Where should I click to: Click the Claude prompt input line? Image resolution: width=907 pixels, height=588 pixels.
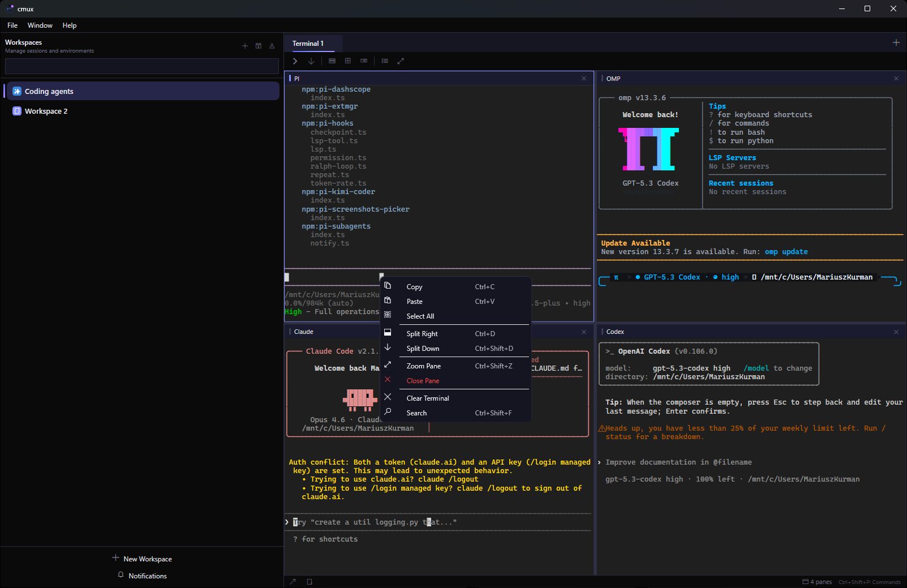(x=439, y=522)
